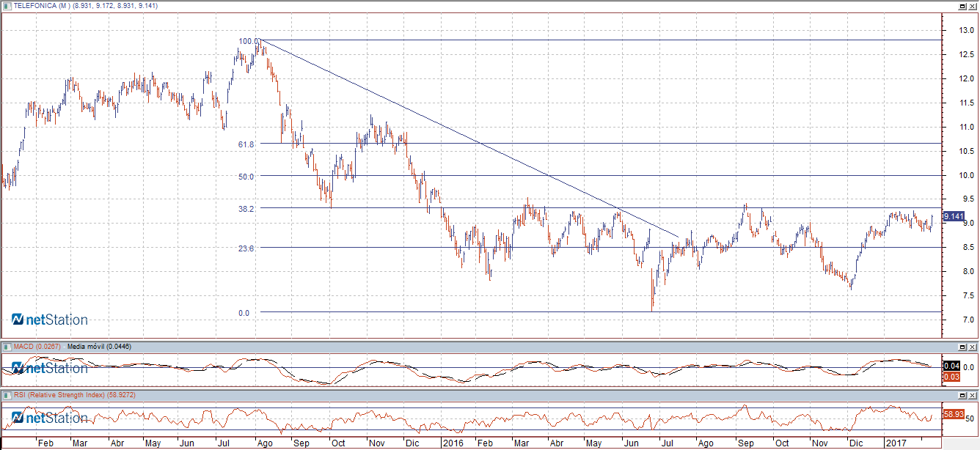Select the 0.0 Fibonacci level label
Viewport: 980px width, 450px height.
coord(244,313)
